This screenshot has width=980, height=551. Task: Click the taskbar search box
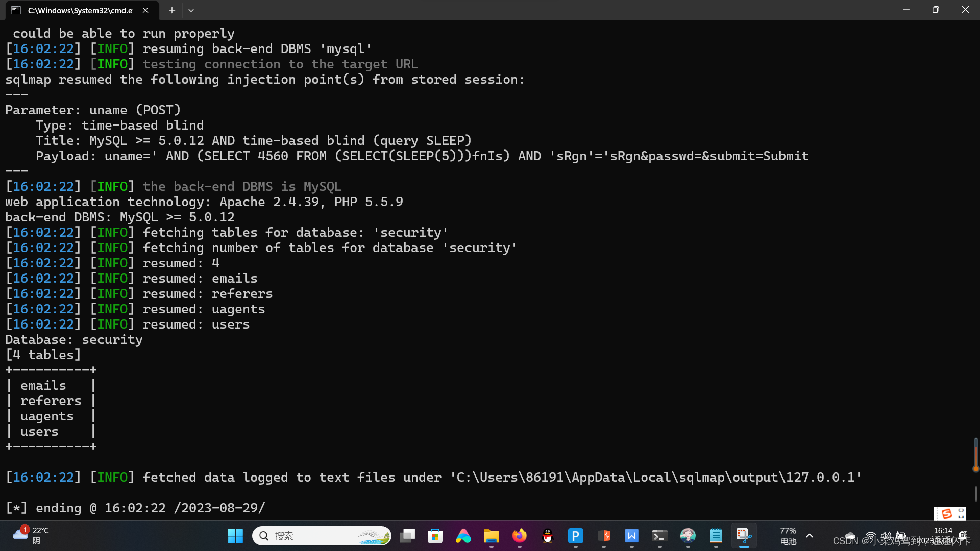click(x=322, y=536)
